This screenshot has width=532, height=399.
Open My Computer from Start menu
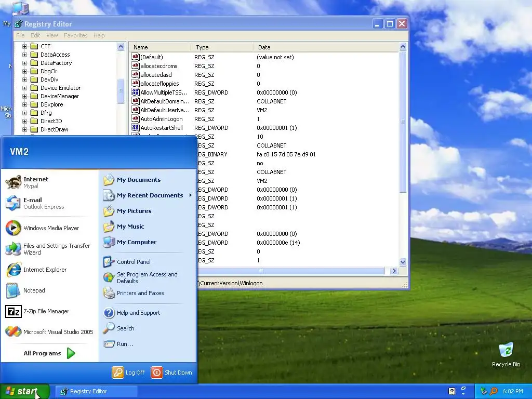tap(130, 242)
